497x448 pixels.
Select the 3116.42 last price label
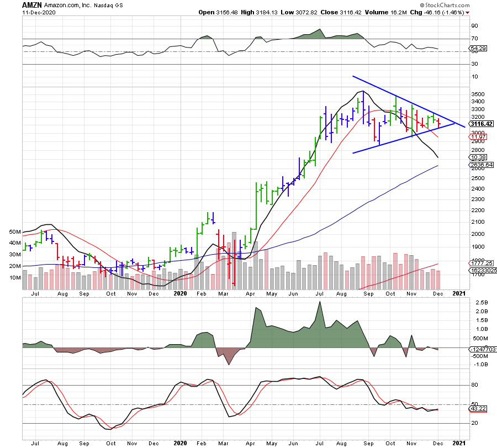480,124
